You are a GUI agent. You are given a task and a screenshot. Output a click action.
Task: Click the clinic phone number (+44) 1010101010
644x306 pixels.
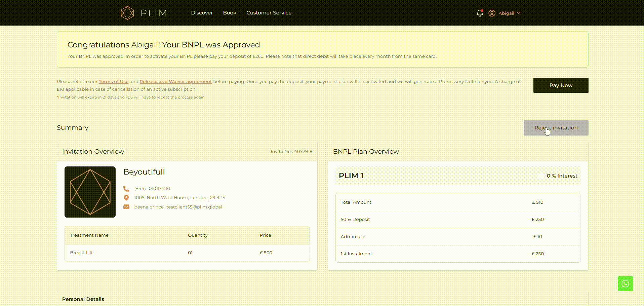152,188
